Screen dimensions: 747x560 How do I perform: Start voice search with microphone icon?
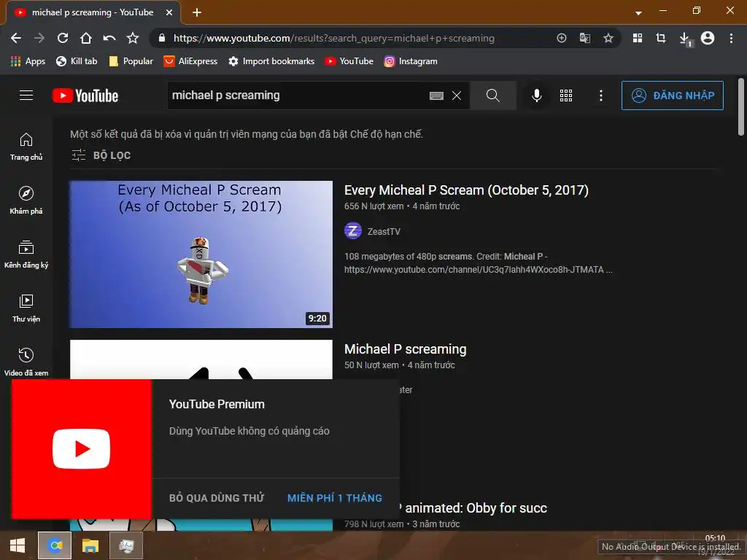coord(536,96)
